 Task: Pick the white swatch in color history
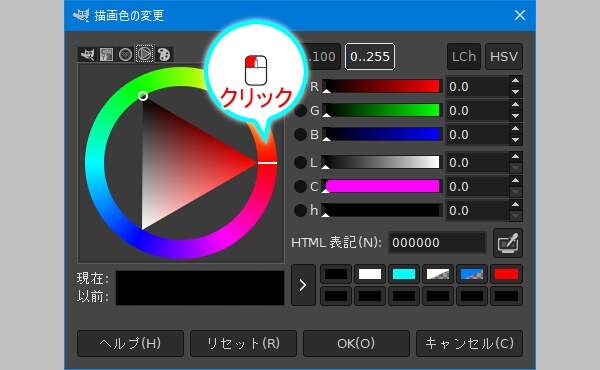(x=370, y=274)
